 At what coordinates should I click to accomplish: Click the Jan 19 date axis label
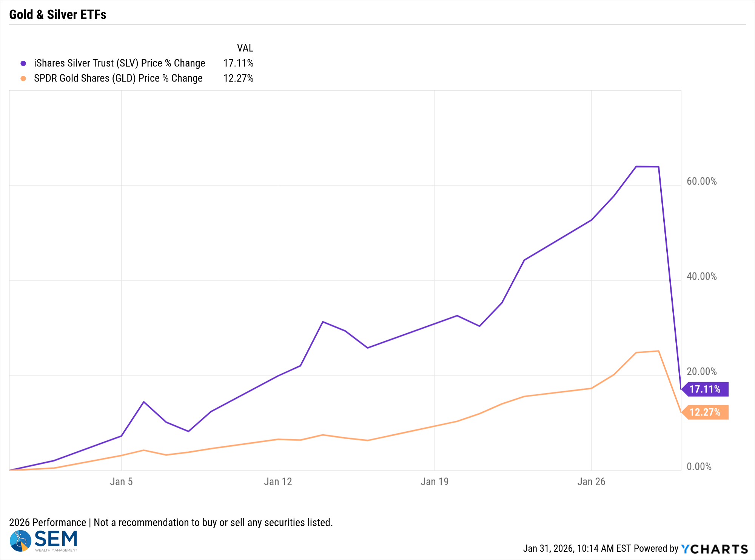[435, 482]
